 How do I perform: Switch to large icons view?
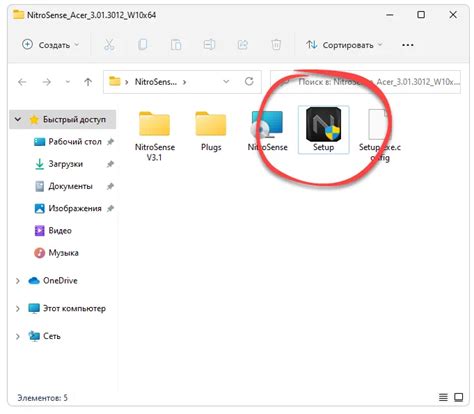[459, 397]
